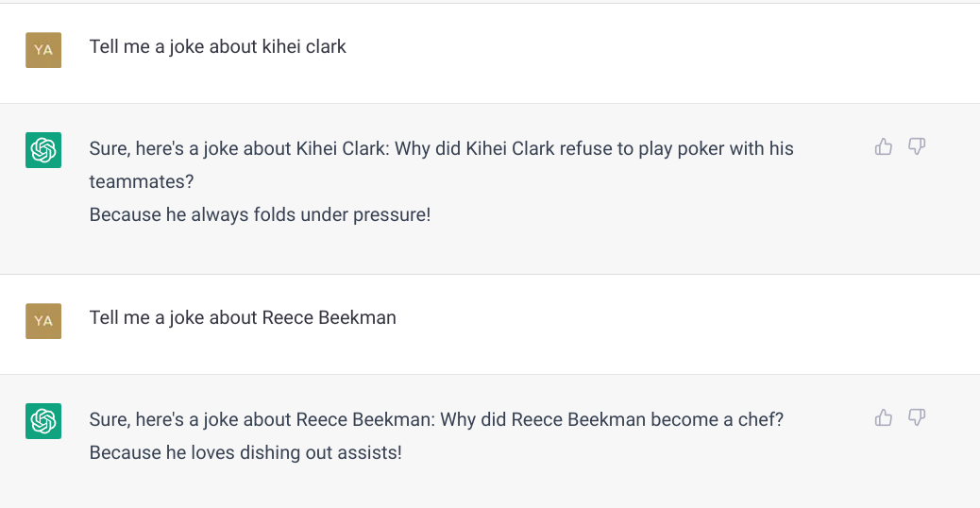Click the ChatGPT logo beside the Reece Beekman joke
This screenshot has height=508, width=980.
tap(43, 420)
